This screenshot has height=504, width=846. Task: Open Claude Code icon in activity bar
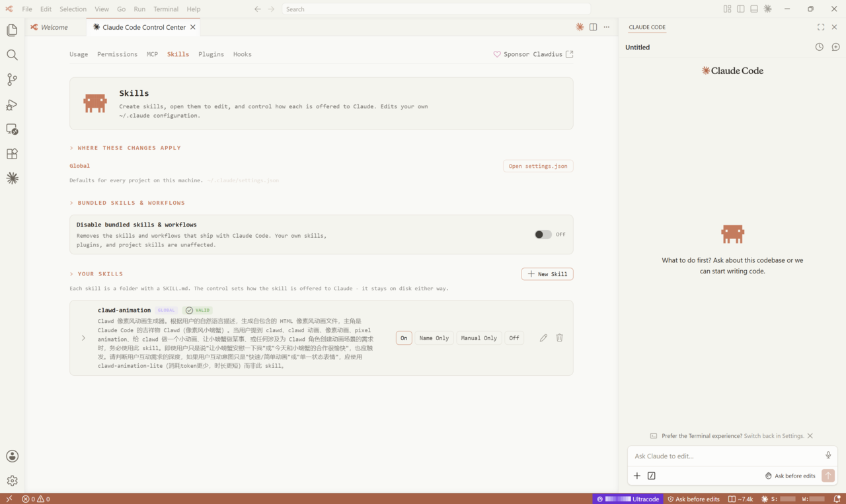12,178
